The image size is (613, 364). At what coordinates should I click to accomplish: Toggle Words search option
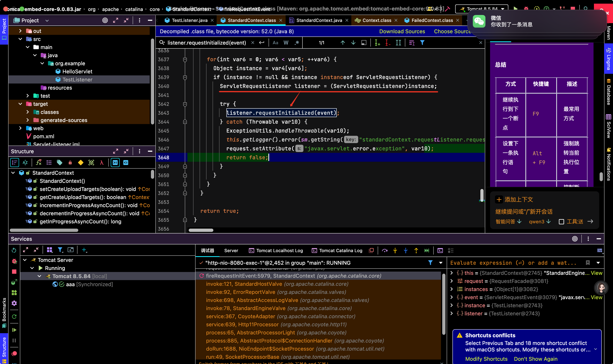pos(286,43)
